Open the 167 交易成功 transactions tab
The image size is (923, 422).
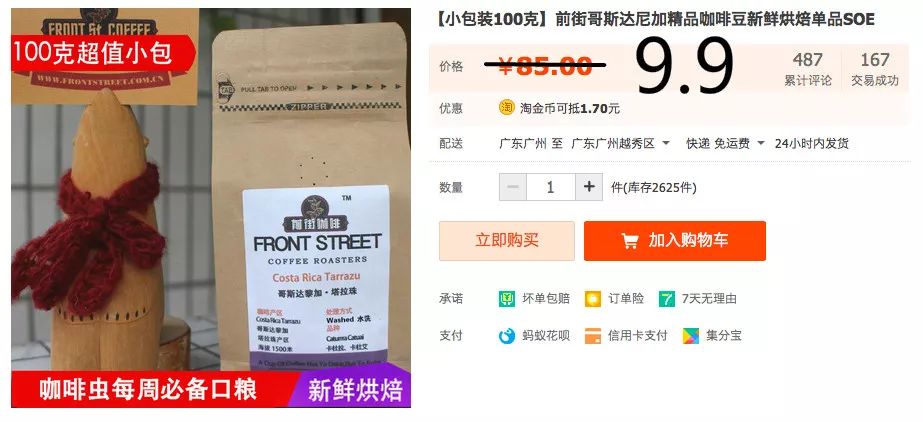[875, 69]
